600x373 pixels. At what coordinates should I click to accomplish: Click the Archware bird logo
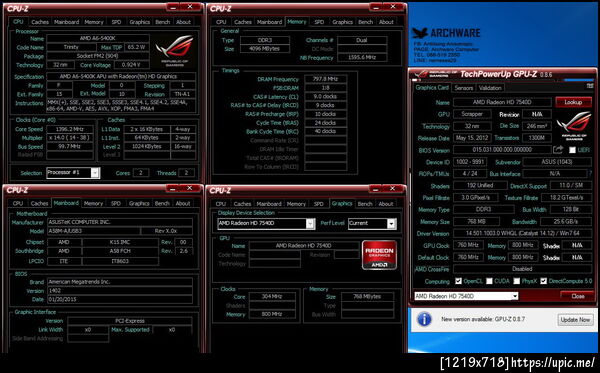420,33
